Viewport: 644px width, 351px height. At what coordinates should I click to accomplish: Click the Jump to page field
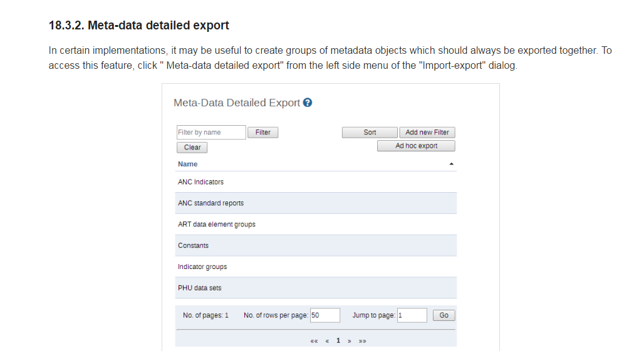[412, 315]
